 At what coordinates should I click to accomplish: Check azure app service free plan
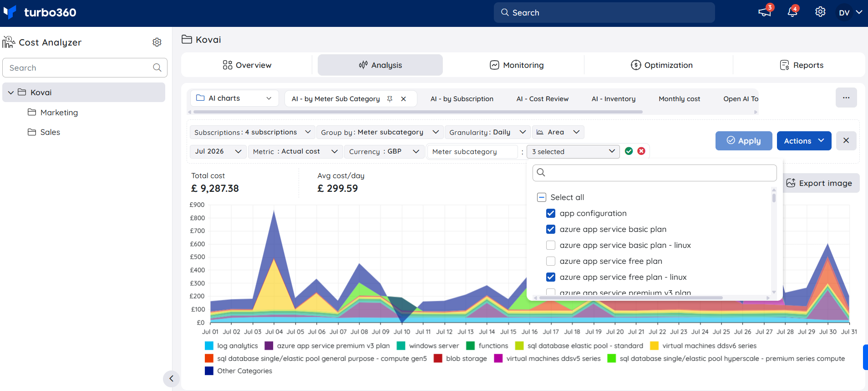tap(551, 261)
